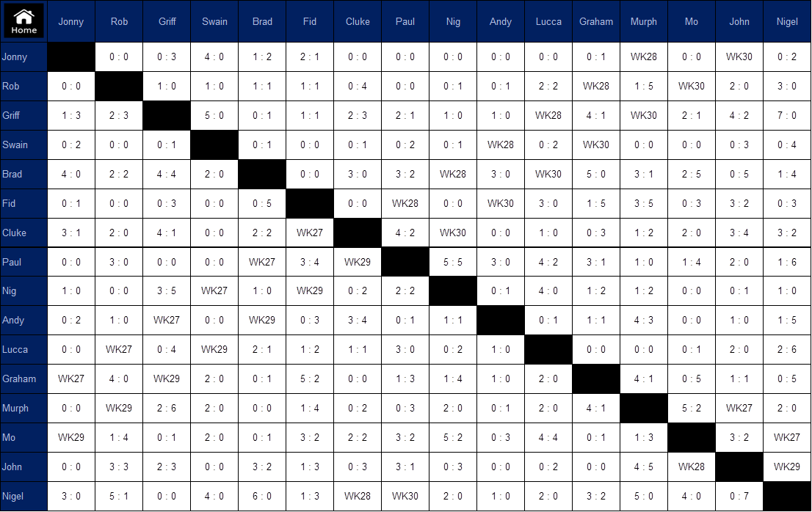
Task: Select the Graham column header
Action: click(596, 21)
